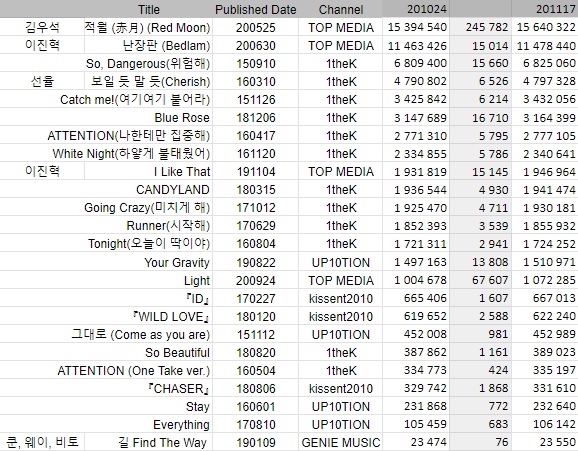Select the Runner(시작해) title cell

[x=106, y=226]
